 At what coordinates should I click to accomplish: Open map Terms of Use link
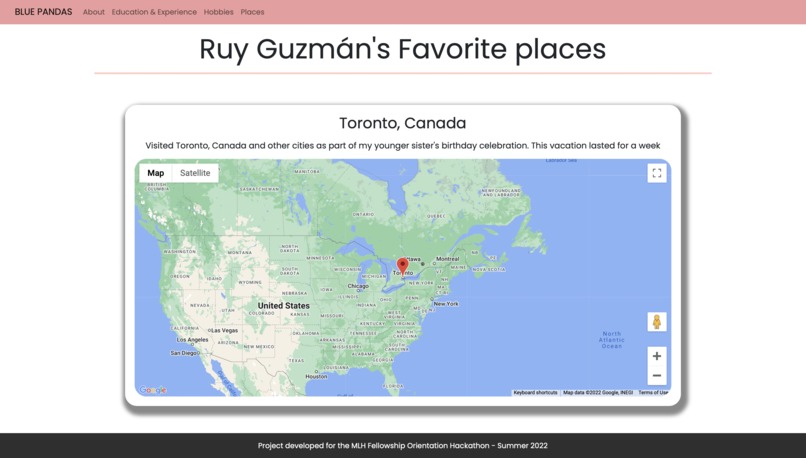[653, 393]
